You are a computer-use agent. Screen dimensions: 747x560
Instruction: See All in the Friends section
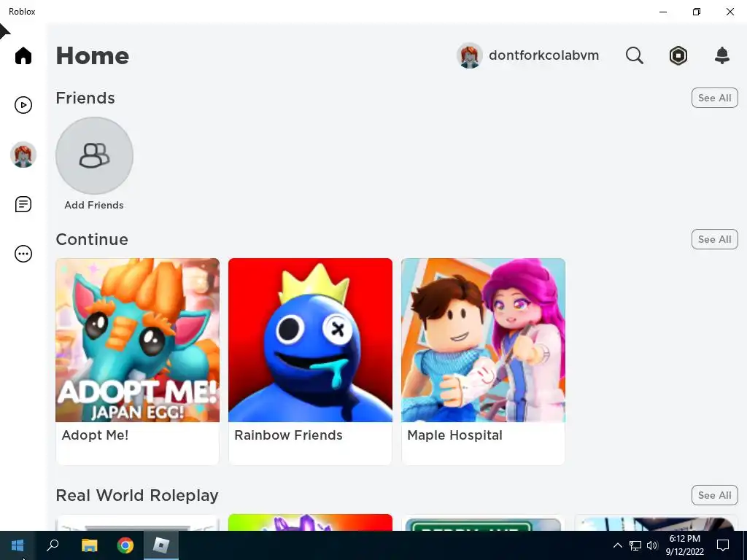click(714, 98)
